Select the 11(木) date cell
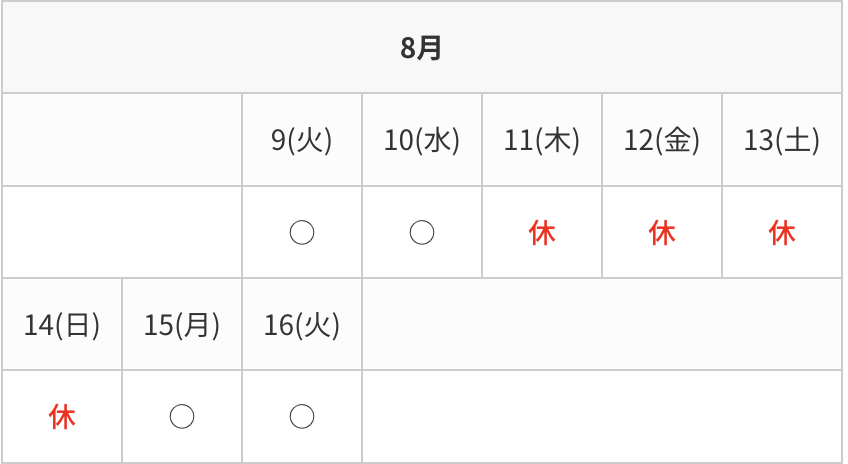Screen dimensions: 848x464 (542, 140)
